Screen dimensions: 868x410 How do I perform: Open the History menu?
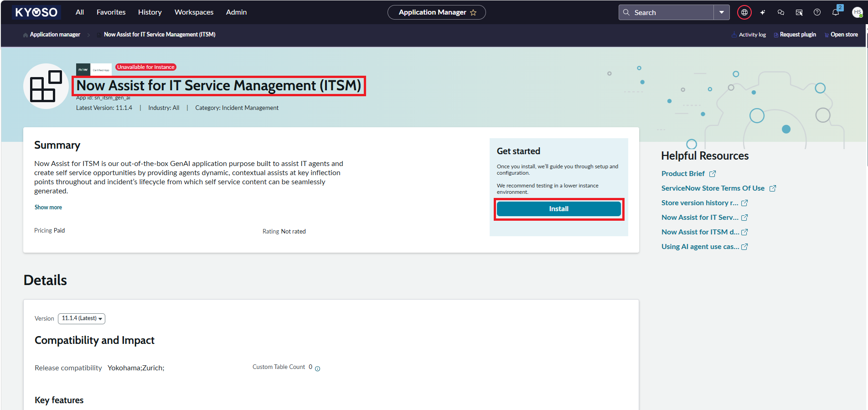[x=150, y=12]
